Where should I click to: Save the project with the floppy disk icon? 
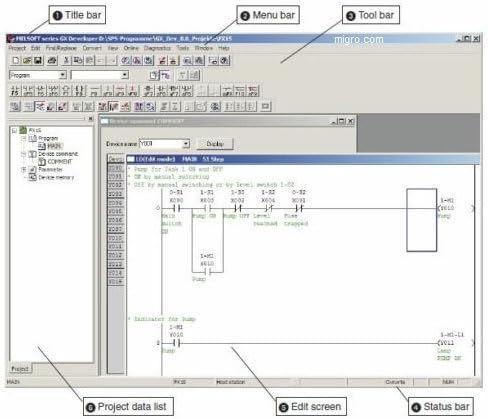click(38, 60)
